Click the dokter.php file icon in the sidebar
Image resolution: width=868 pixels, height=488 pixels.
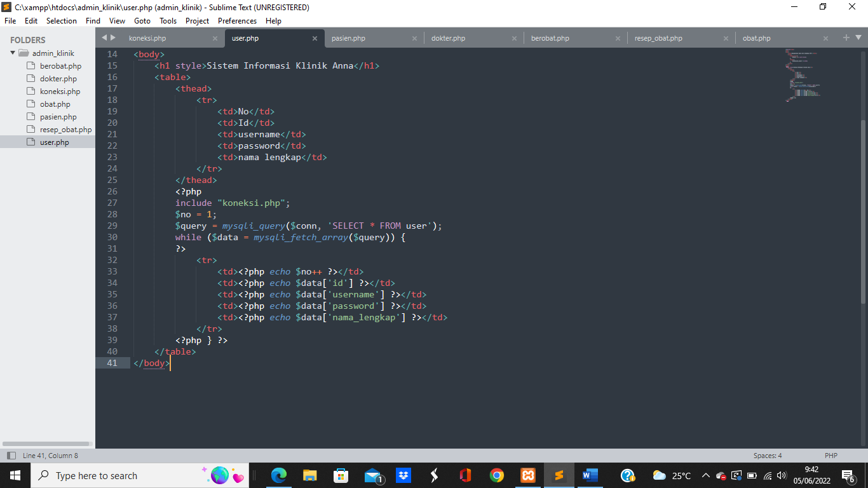coord(29,78)
